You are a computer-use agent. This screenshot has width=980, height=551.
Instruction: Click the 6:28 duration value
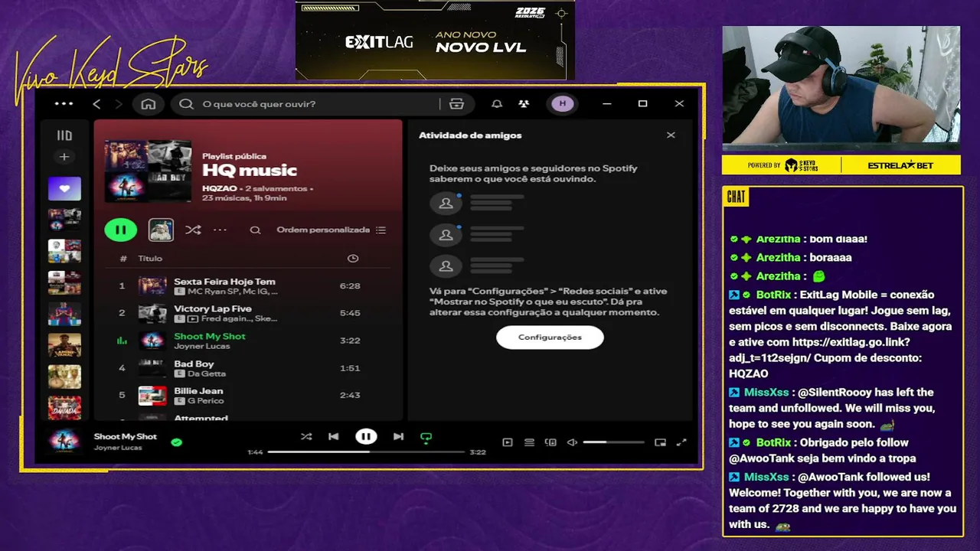(x=350, y=286)
